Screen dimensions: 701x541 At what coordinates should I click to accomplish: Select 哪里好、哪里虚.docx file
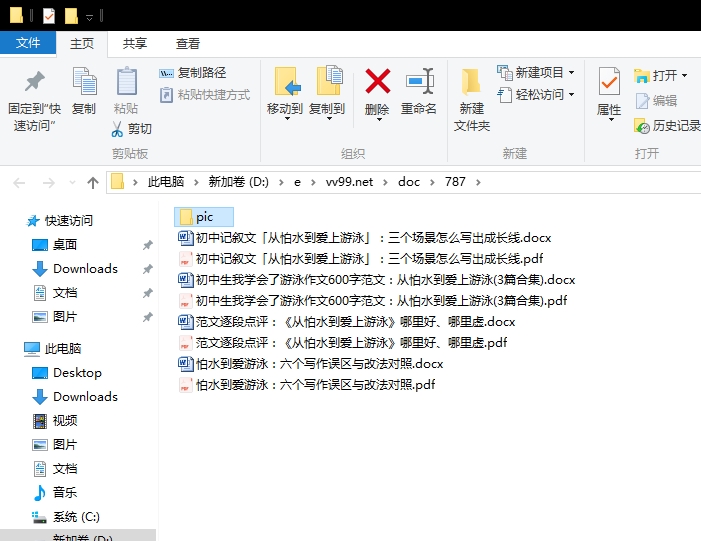pos(347,321)
